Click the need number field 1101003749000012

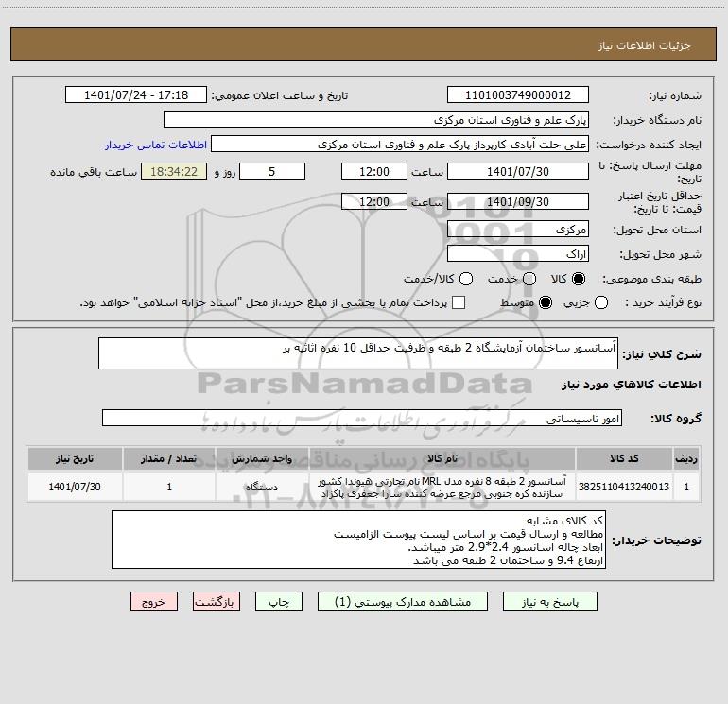[518, 95]
